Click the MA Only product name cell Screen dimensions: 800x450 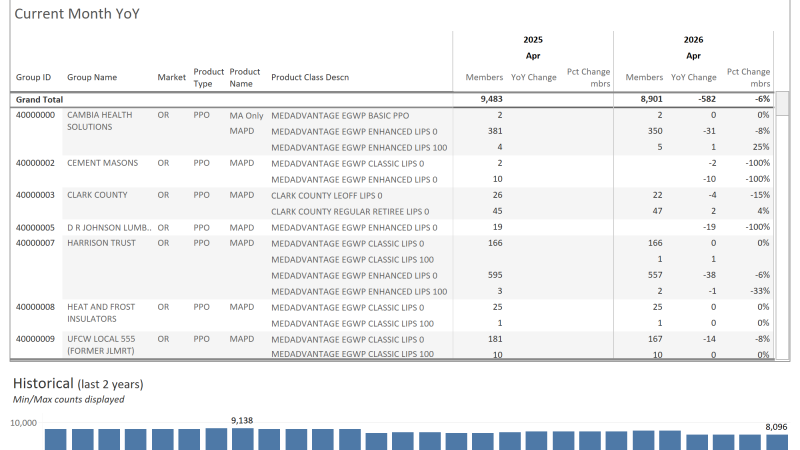coord(246,115)
